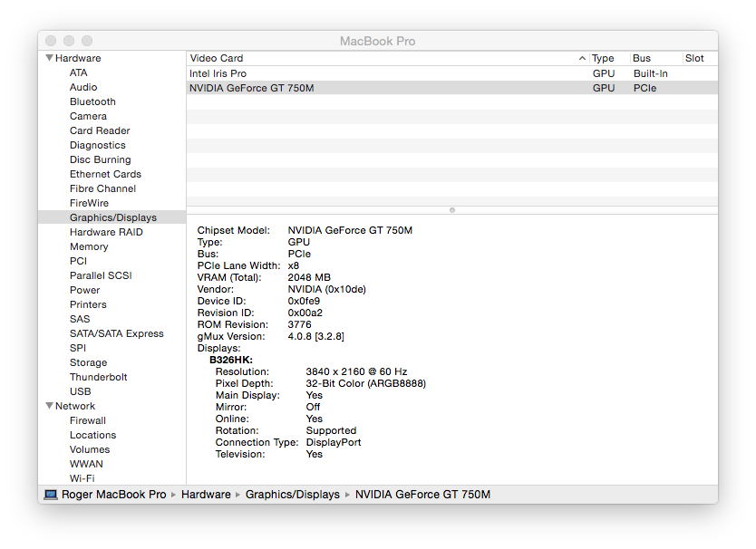The image size is (756, 549).
Task: Select the NVIDIA GeForce GT 750M row
Action: tap(452, 88)
